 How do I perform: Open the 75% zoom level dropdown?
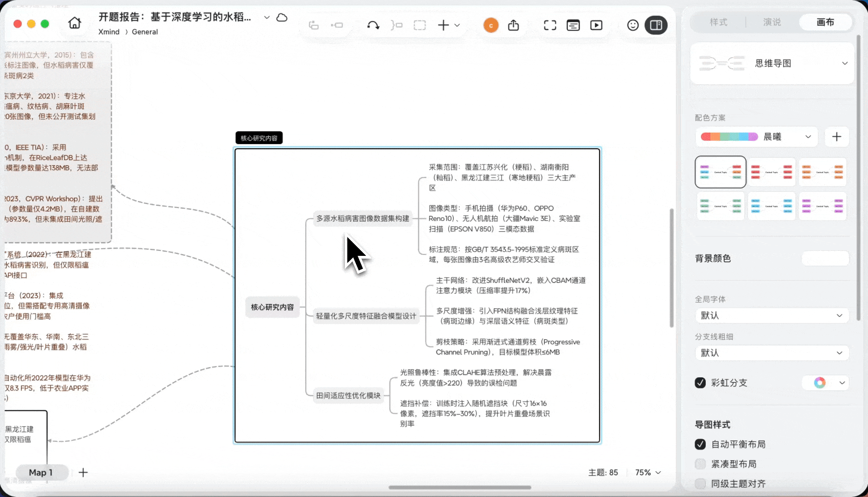pos(648,473)
